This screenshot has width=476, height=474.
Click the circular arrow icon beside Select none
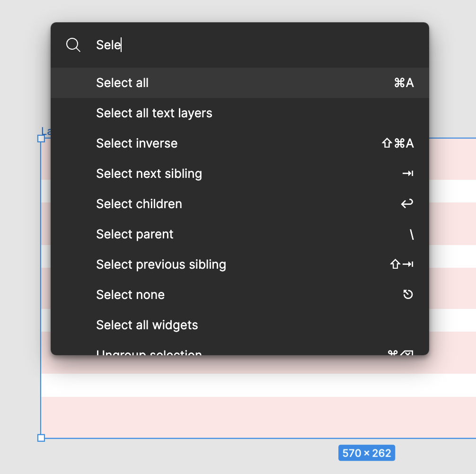tap(408, 295)
